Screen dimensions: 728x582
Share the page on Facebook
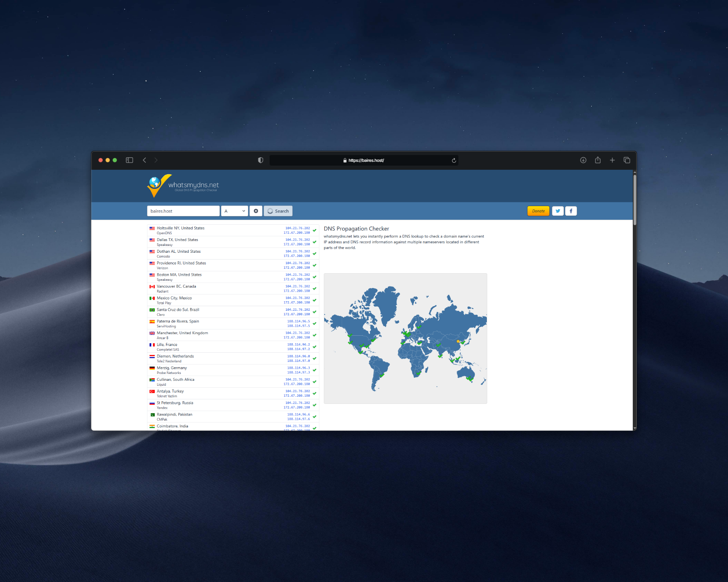click(571, 211)
